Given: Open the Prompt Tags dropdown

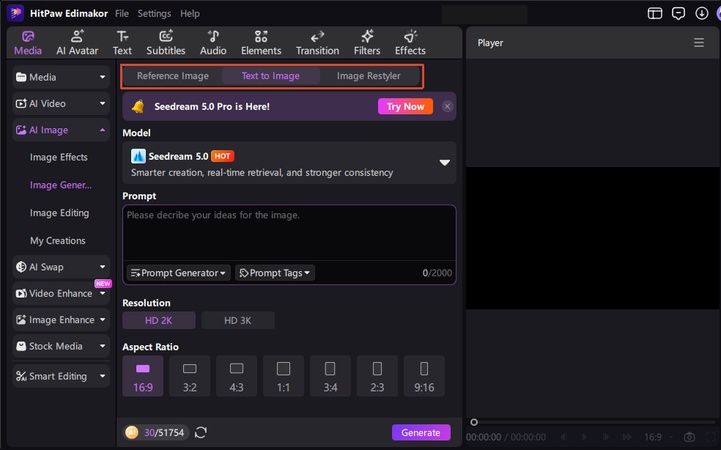Looking at the screenshot, I should [x=275, y=273].
